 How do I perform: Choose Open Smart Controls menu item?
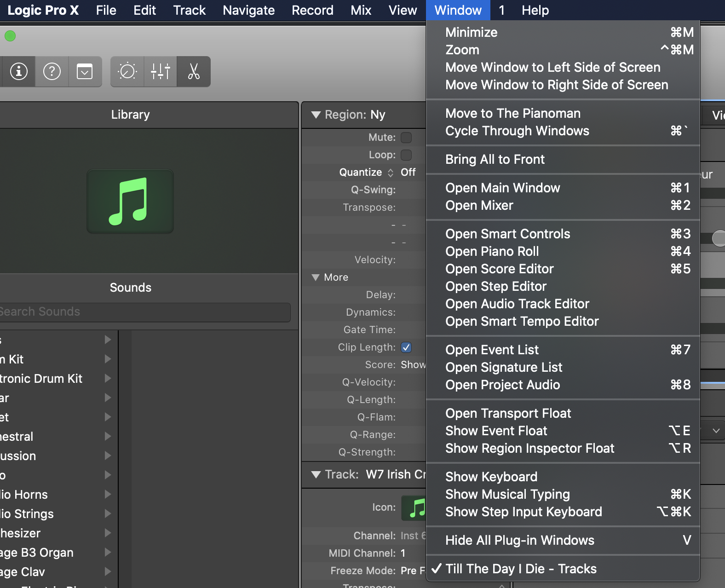[563, 234]
